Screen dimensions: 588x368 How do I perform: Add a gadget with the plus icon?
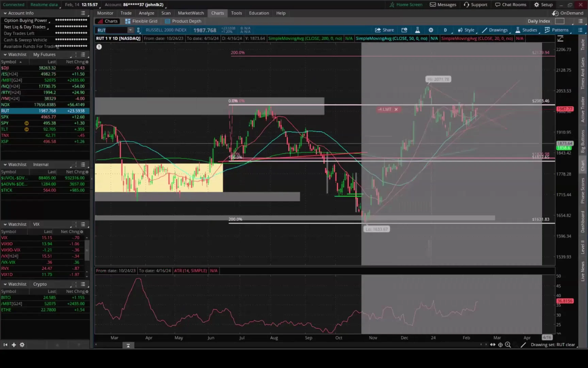tap(14, 345)
